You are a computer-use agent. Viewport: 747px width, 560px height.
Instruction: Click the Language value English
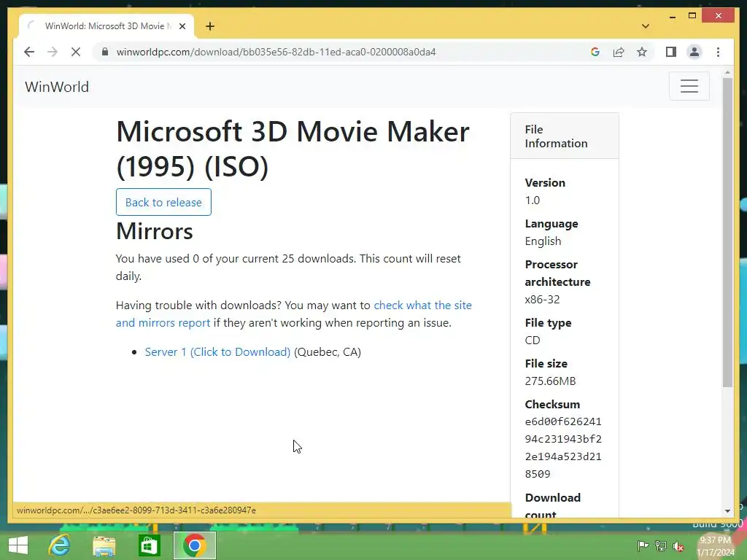543,241
